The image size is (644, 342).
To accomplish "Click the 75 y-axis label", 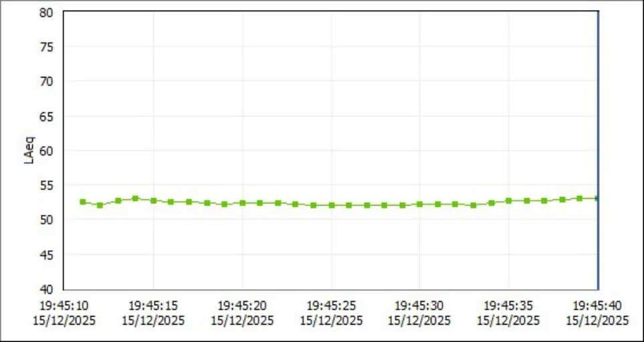I will point(46,48).
